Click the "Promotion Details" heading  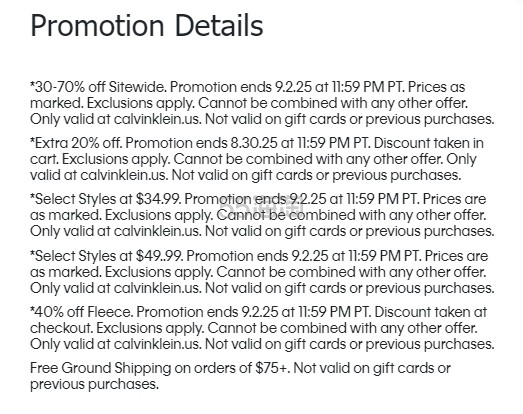point(147,26)
